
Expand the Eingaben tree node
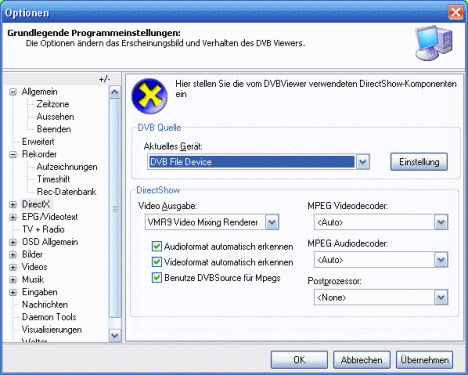[x=13, y=292]
